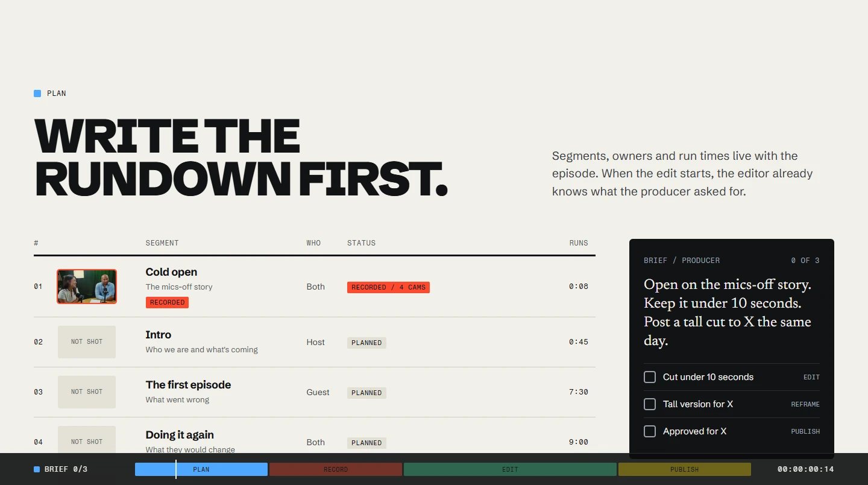Image resolution: width=868 pixels, height=485 pixels.
Task: Jump to the RECORD timeline segment
Action: [x=336, y=469]
